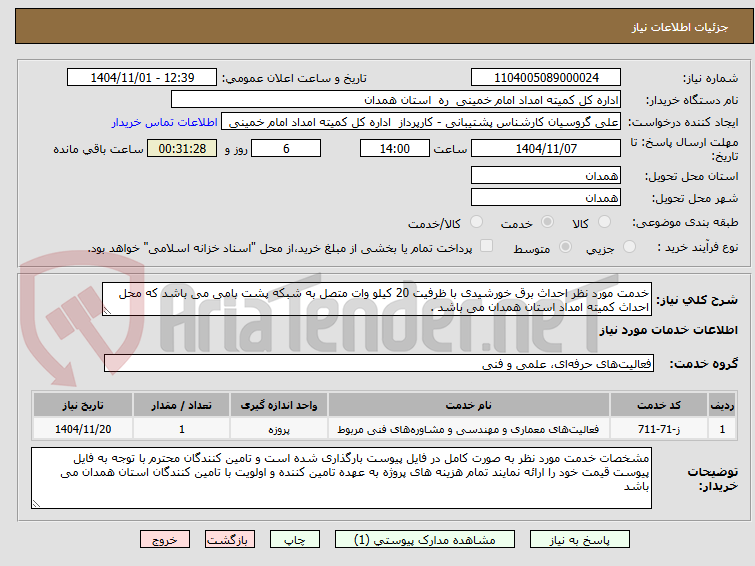Click the شهر محل تحویل field همدان
This screenshot has height=566, width=755.
(x=546, y=197)
